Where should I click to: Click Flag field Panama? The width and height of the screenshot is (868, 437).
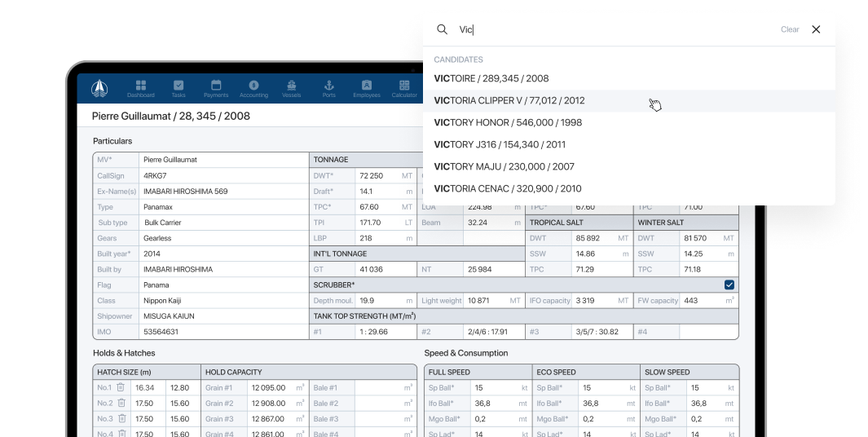(223, 285)
